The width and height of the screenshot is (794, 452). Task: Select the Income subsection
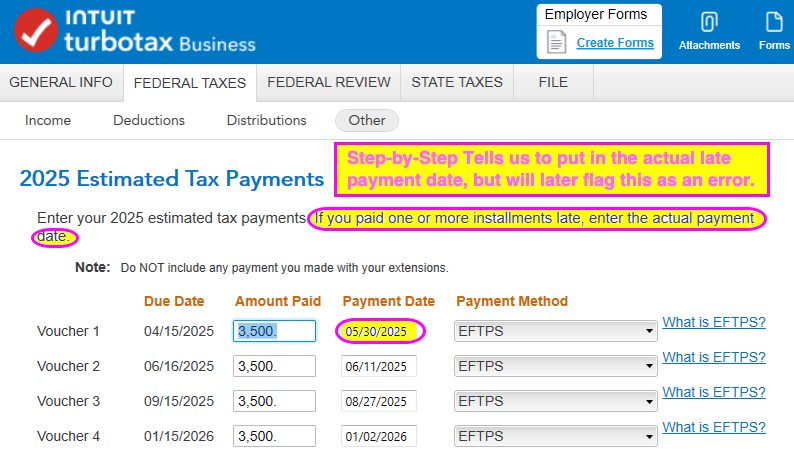(x=48, y=120)
